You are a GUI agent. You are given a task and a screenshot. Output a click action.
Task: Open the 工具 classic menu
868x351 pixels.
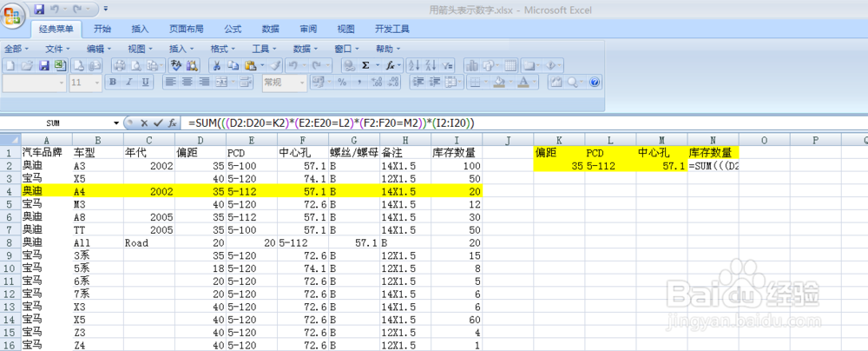click(x=264, y=49)
